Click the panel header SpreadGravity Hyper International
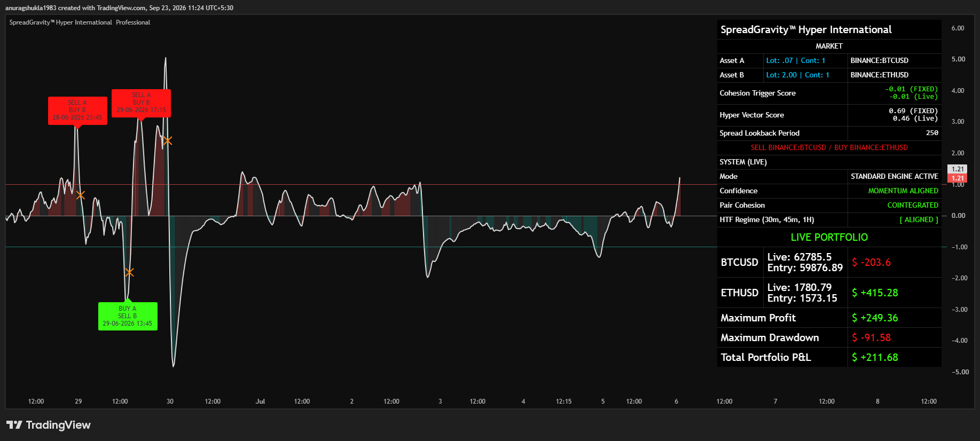Image resolution: width=980 pixels, height=441 pixels. 806,29
